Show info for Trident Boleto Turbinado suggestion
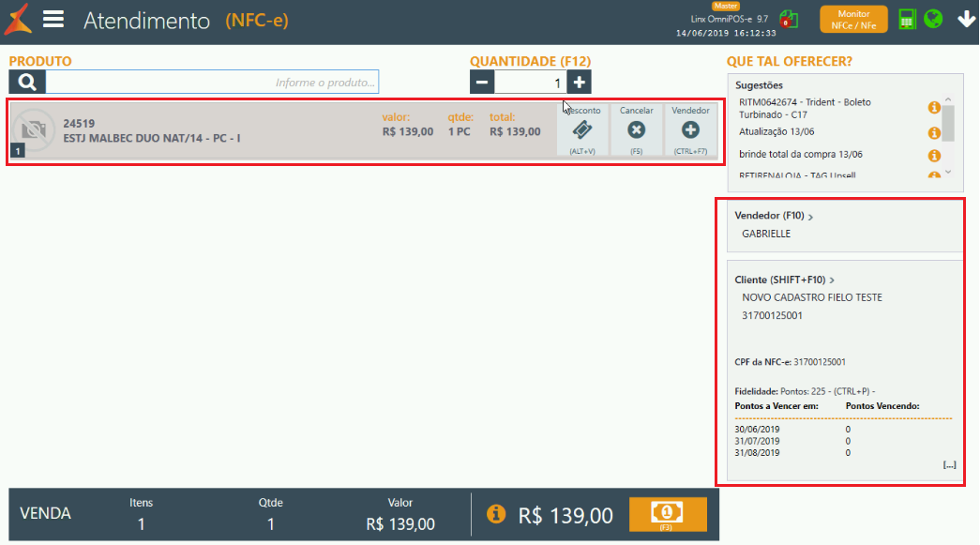980x545 pixels. pyautogui.click(x=934, y=108)
